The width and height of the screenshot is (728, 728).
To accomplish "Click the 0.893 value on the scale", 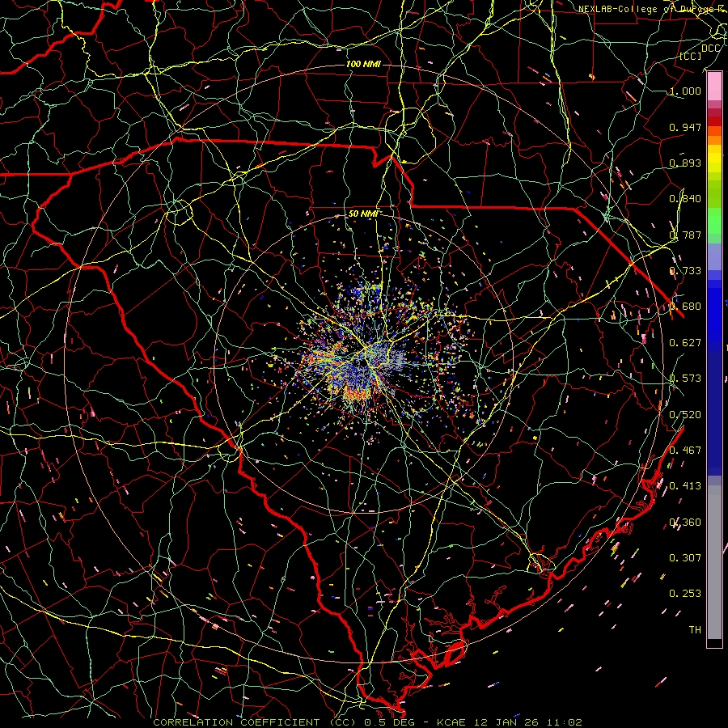I will (x=685, y=163).
